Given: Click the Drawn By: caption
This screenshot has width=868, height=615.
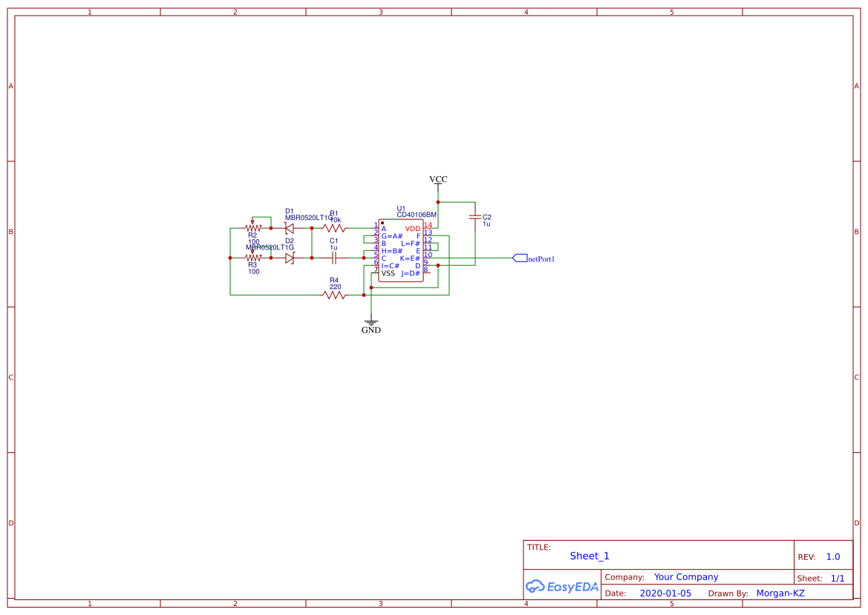Looking at the screenshot, I should pos(728,593).
